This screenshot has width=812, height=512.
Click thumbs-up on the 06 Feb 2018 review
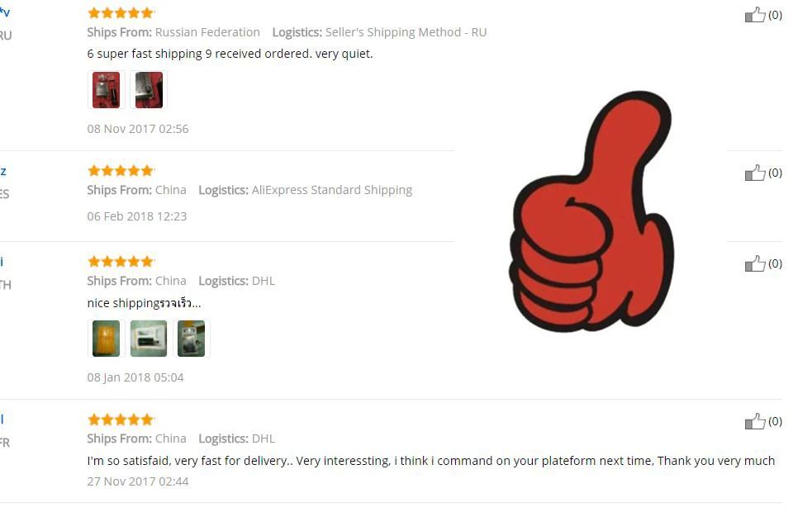(x=754, y=173)
